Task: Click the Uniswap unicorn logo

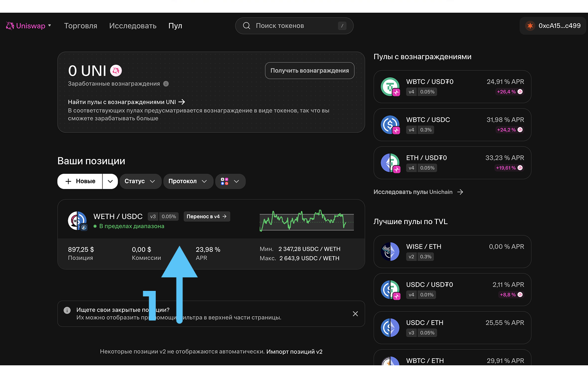Action: [x=10, y=26]
